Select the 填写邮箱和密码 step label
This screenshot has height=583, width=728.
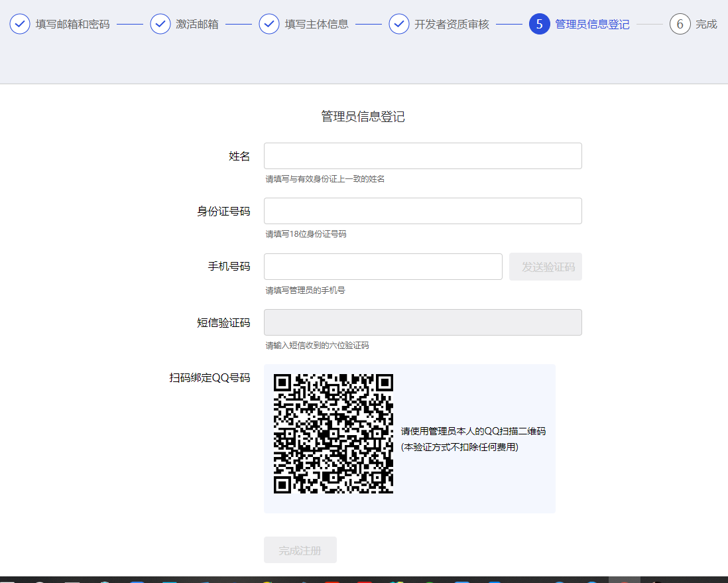[x=73, y=24]
